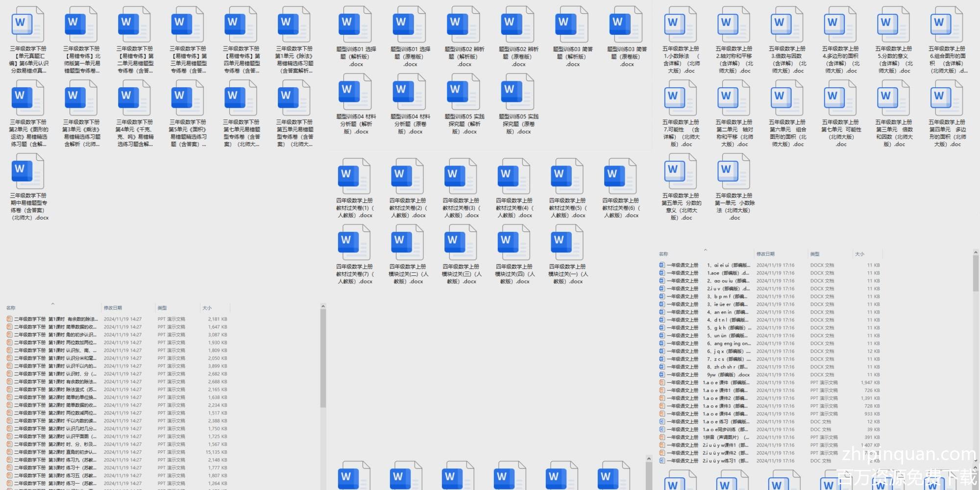Click 类型 column header in 一年级语文 list
The width and height of the screenshot is (980, 490).
(815, 254)
